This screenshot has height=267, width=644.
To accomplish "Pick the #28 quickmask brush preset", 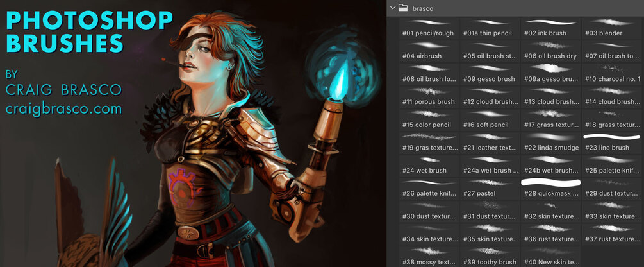I will tap(551, 189).
